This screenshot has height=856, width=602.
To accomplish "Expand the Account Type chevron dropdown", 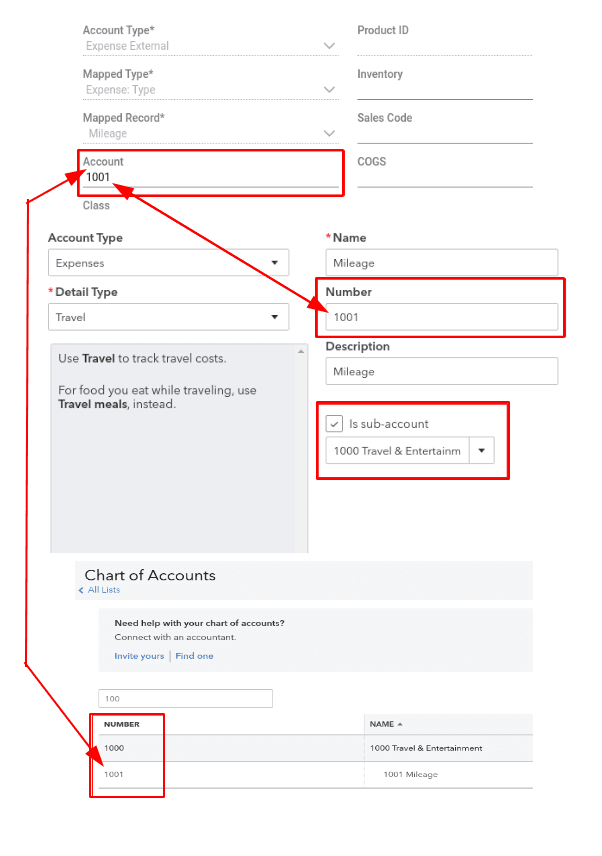I will (330, 46).
